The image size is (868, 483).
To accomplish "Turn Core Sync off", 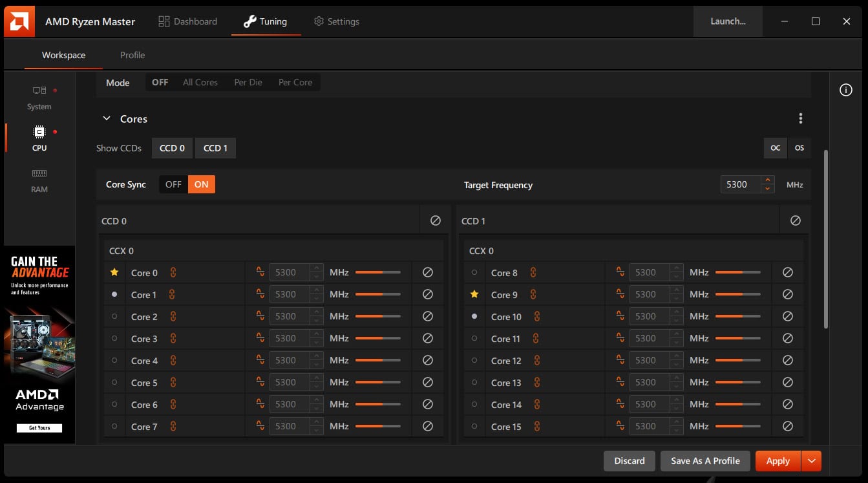I will coord(173,184).
